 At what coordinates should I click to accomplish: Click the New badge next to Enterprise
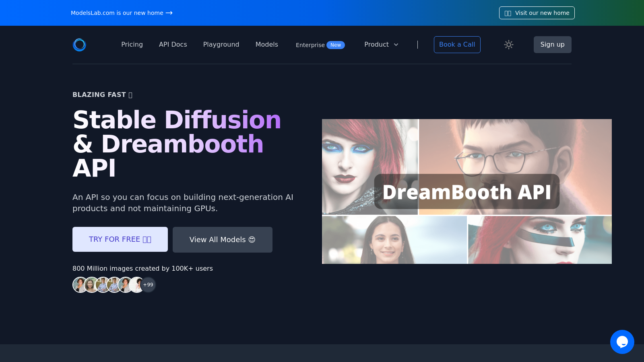click(x=336, y=45)
